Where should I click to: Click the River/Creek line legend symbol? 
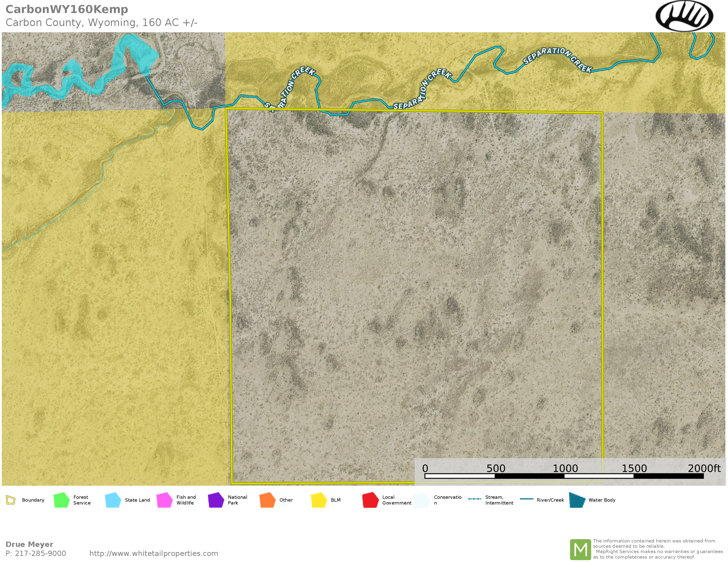click(526, 499)
